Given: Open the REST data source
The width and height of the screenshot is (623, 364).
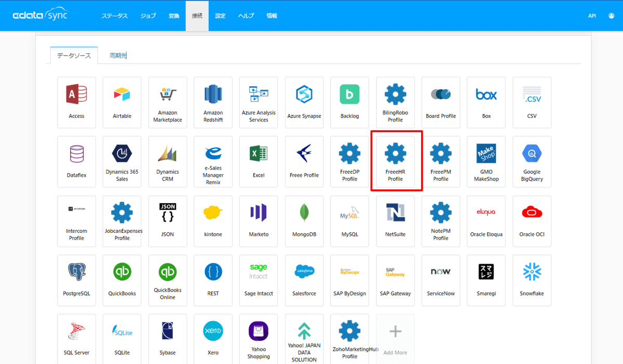Looking at the screenshot, I should tap(213, 280).
